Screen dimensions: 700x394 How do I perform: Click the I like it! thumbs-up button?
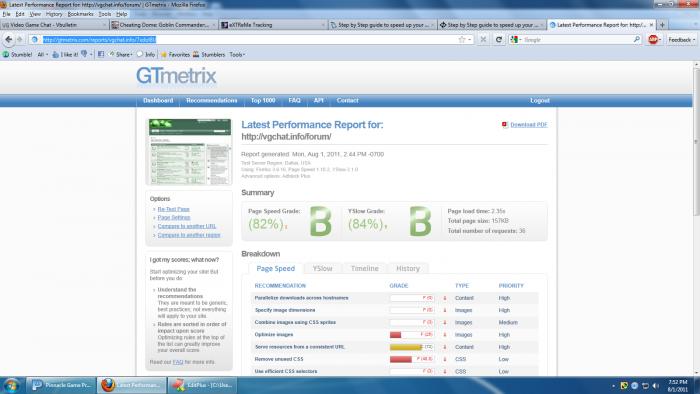(x=65, y=54)
